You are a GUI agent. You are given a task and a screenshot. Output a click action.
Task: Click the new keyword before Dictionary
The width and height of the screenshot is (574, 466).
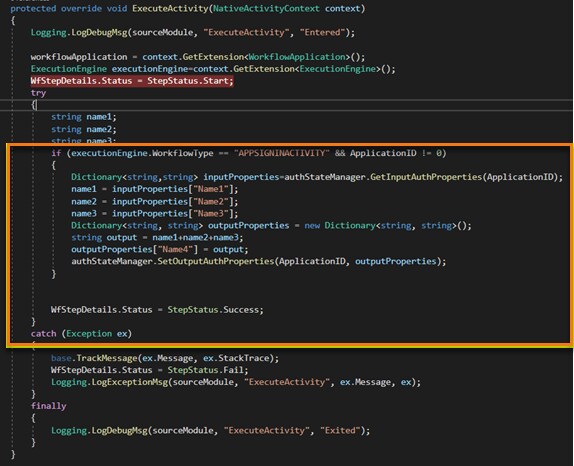312,225
